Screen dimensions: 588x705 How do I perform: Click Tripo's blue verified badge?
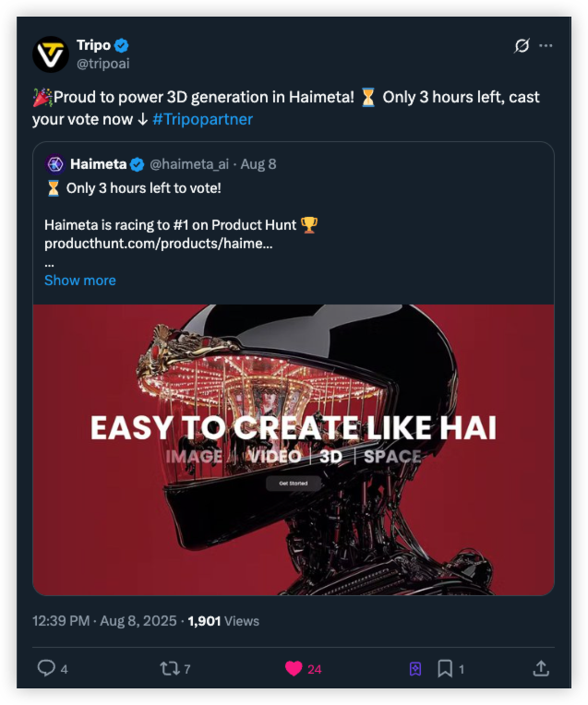(121, 45)
